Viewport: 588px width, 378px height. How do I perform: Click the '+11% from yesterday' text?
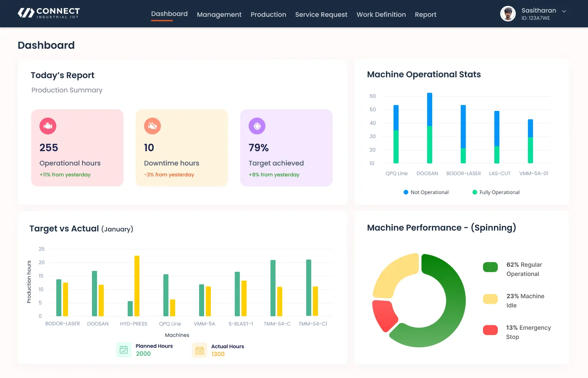click(x=65, y=175)
